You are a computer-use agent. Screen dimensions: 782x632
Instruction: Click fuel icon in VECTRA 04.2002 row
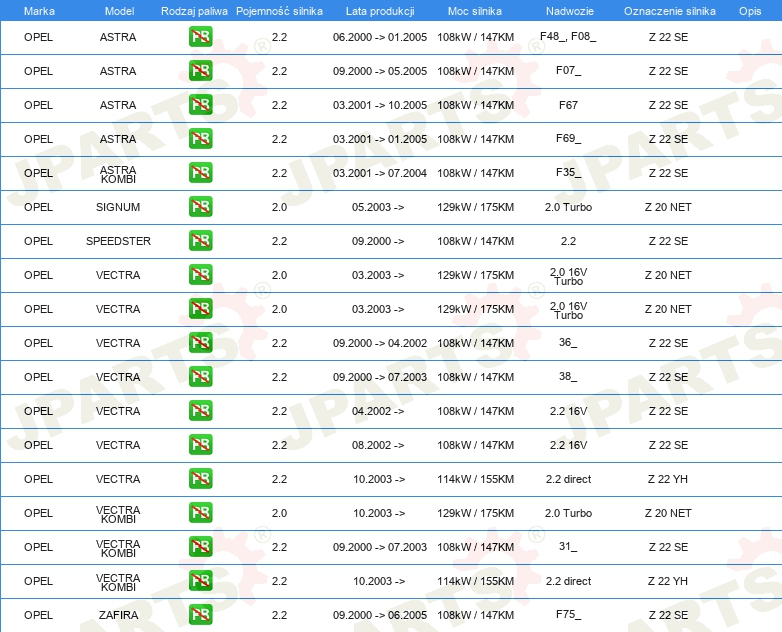(200, 410)
